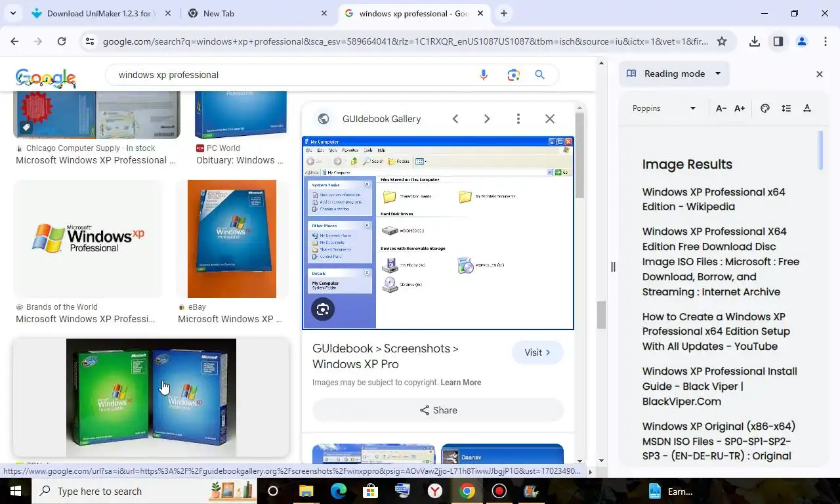Open File Explorer from the taskbar
This screenshot has width=840, height=504.
(306, 491)
